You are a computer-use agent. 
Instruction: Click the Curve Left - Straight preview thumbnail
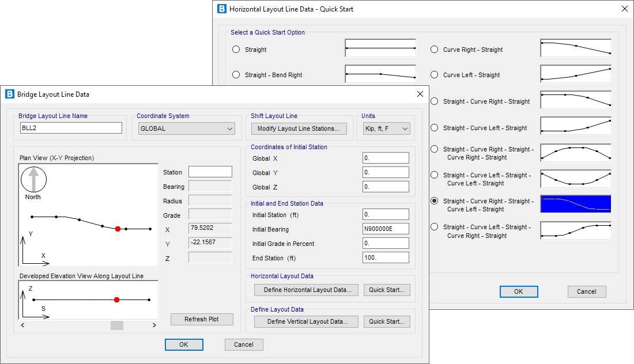coord(575,74)
